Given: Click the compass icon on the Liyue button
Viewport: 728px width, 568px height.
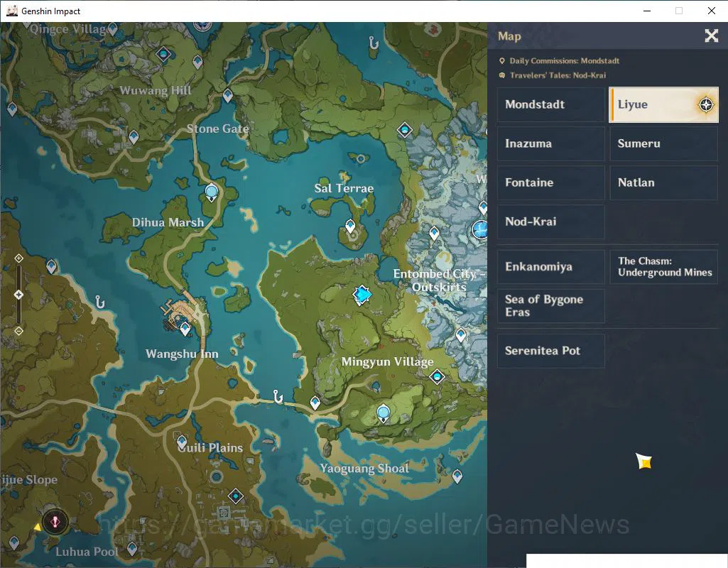Looking at the screenshot, I should click(x=706, y=105).
